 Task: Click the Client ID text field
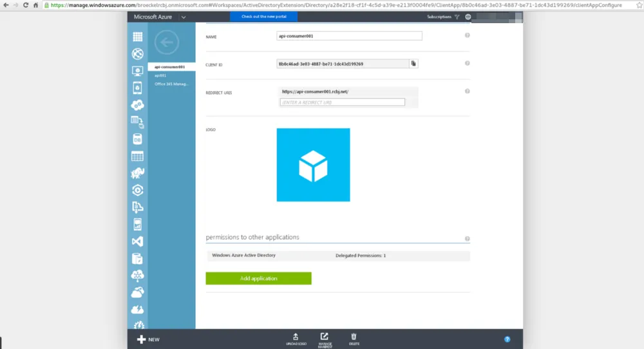click(343, 64)
